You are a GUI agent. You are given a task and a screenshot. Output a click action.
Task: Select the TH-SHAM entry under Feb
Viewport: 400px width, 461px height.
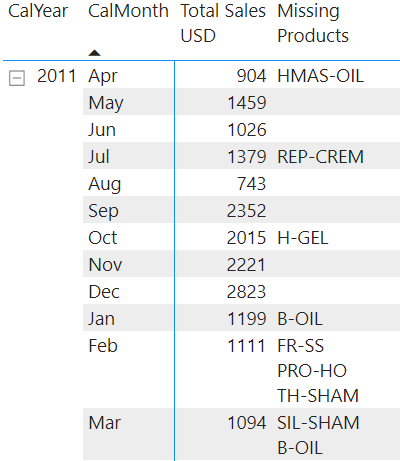[x=318, y=396]
